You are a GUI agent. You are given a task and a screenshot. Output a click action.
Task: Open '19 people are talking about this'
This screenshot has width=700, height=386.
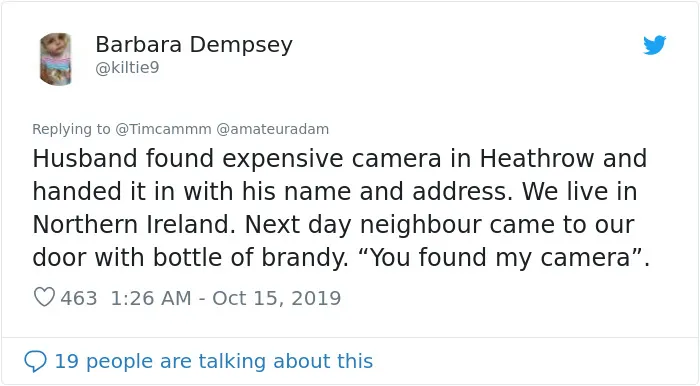pos(213,361)
